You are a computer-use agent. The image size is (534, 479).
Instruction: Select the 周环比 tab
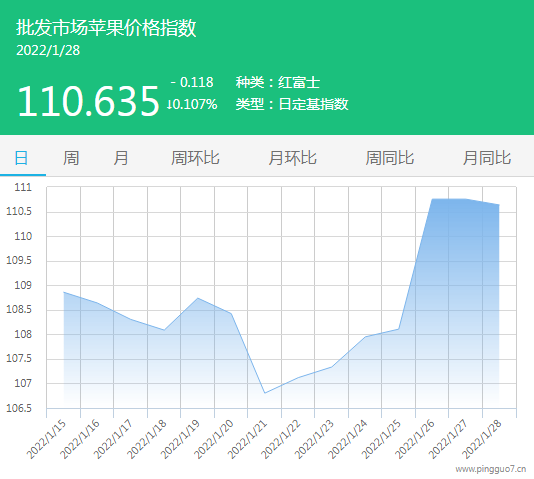(195, 158)
